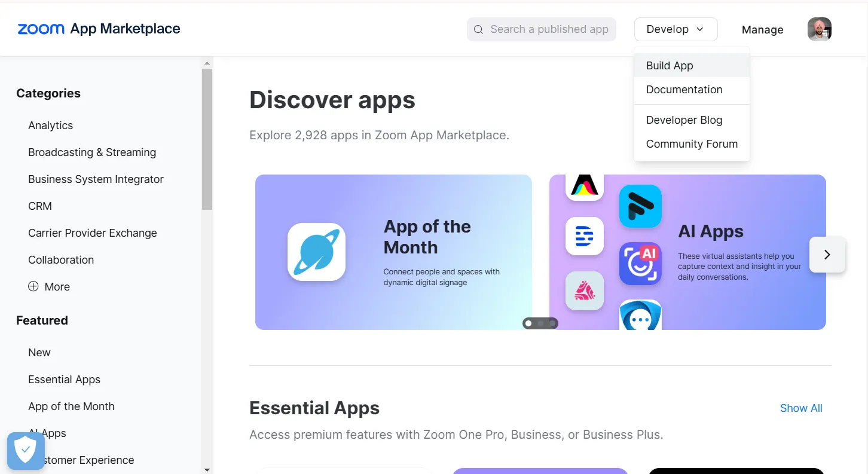Expand the Develop dropdown
868x474 pixels.
pyautogui.click(x=676, y=29)
